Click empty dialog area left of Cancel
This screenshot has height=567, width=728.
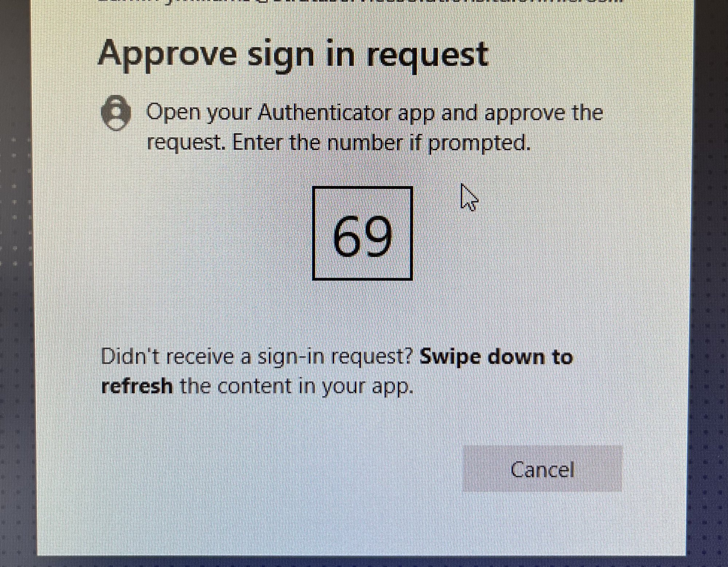click(x=255, y=469)
